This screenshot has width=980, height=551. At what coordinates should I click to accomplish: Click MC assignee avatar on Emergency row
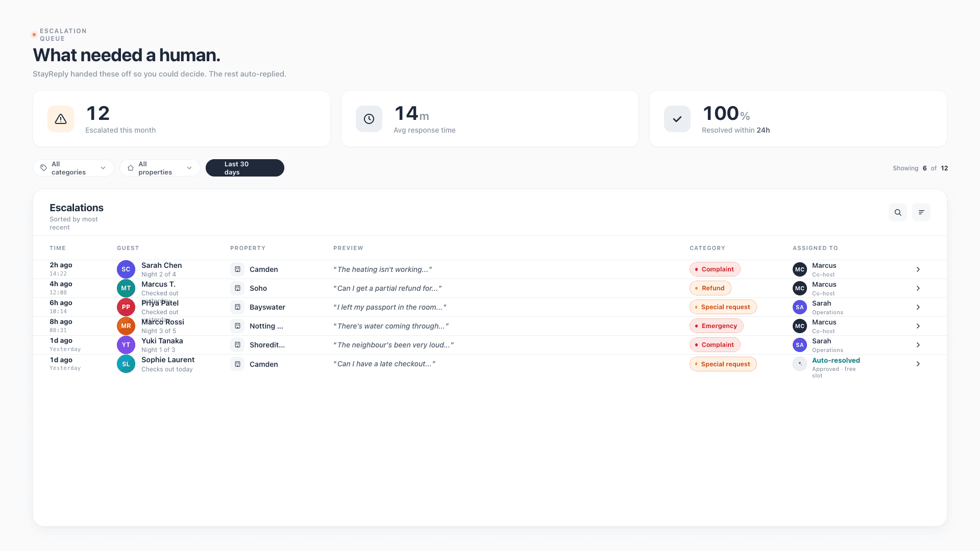tap(800, 326)
